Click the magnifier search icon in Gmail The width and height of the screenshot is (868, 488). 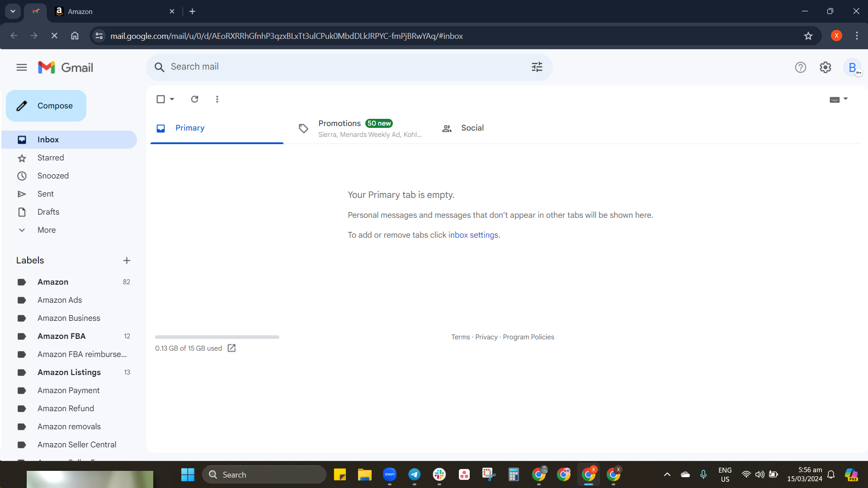[159, 67]
